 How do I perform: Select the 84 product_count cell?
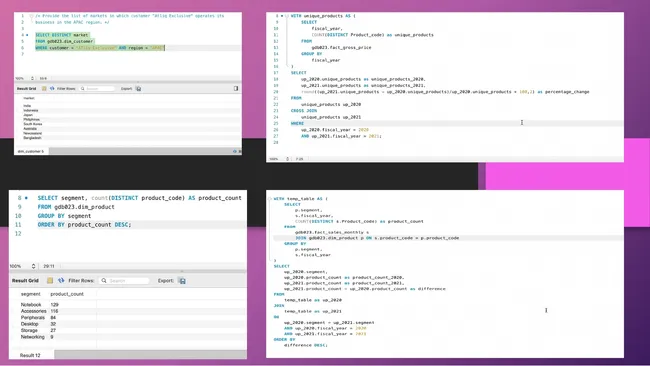click(53, 318)
